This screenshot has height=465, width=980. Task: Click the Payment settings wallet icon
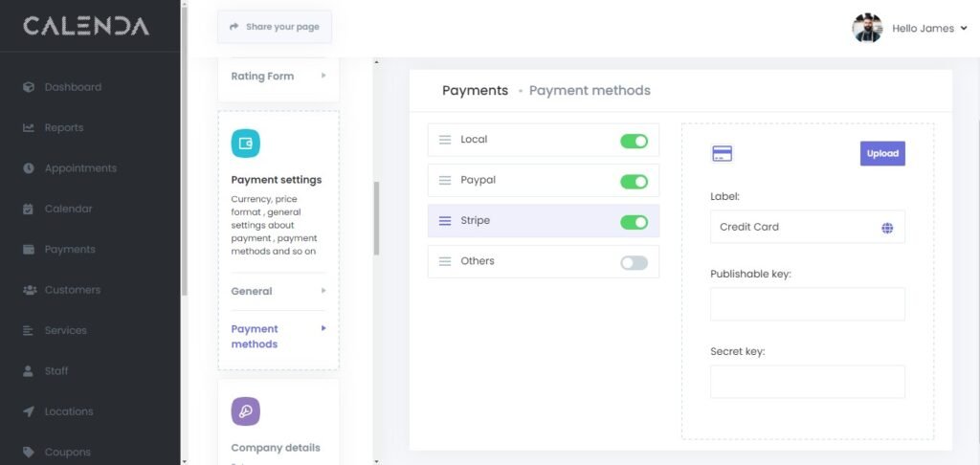pyautogui.click(x=245, y=144)
